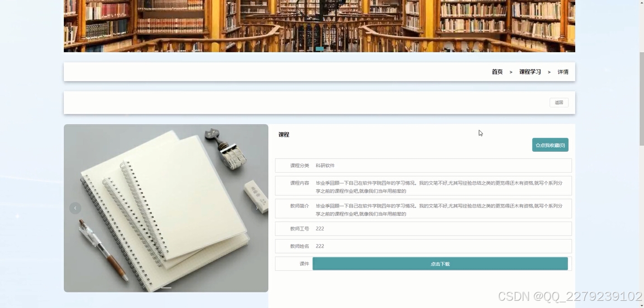This screenshot has width=644, height=308.
Task: Open the 课程学习 breadcrumb entry
Action: [x=530, y=72]
